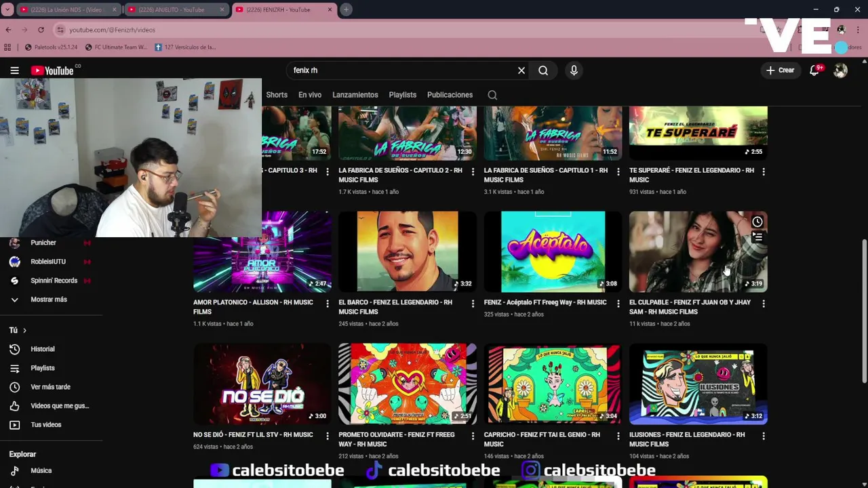The width and height of the screenshot is (868, 488).
Task: Open options menu for EL CULPABLE video
Action: point(764,304)
